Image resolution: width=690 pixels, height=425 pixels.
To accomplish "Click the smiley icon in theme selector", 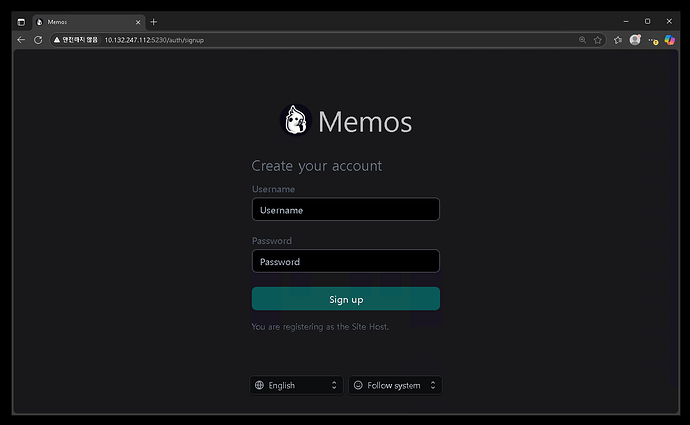I will point(358,385).
